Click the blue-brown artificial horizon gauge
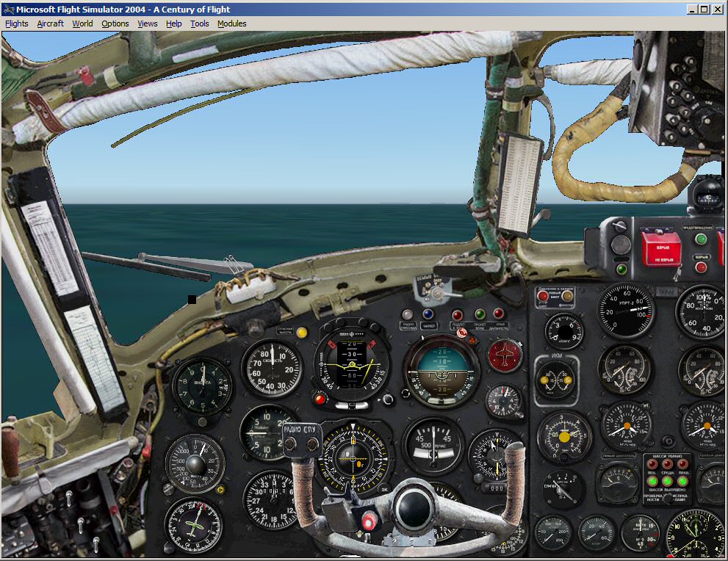The width and height of the screenshot is (728, 561). 441,372
